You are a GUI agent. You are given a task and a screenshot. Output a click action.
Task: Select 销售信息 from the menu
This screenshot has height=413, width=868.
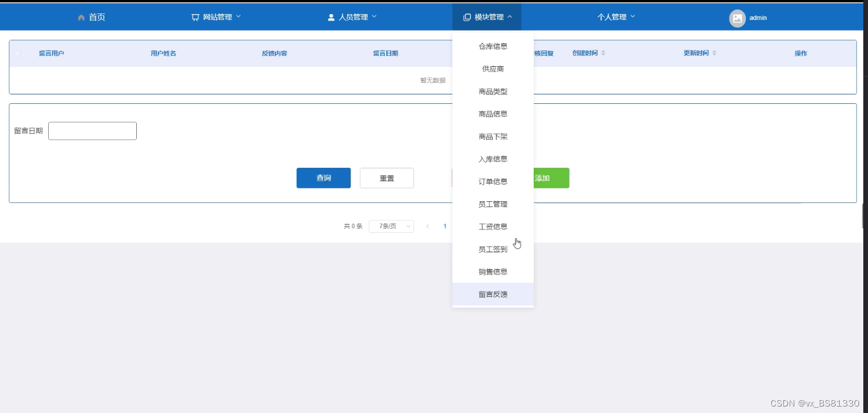(x=493, y=272)
